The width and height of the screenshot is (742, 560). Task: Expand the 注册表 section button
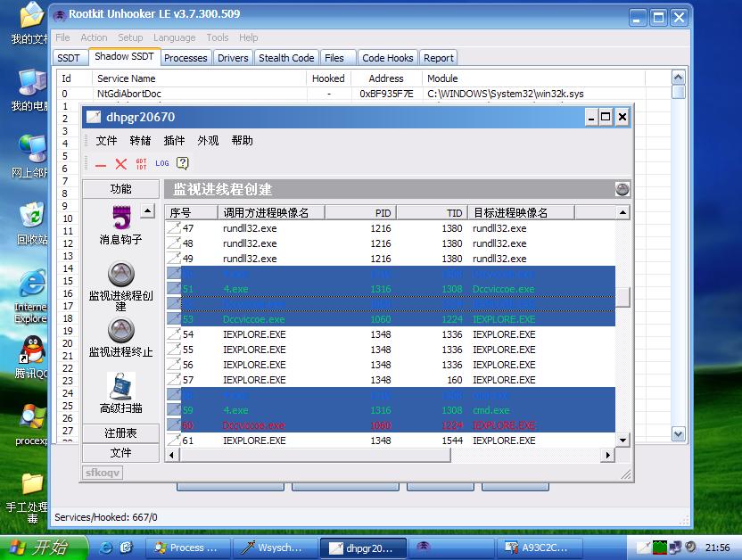(x=120, y=433)
